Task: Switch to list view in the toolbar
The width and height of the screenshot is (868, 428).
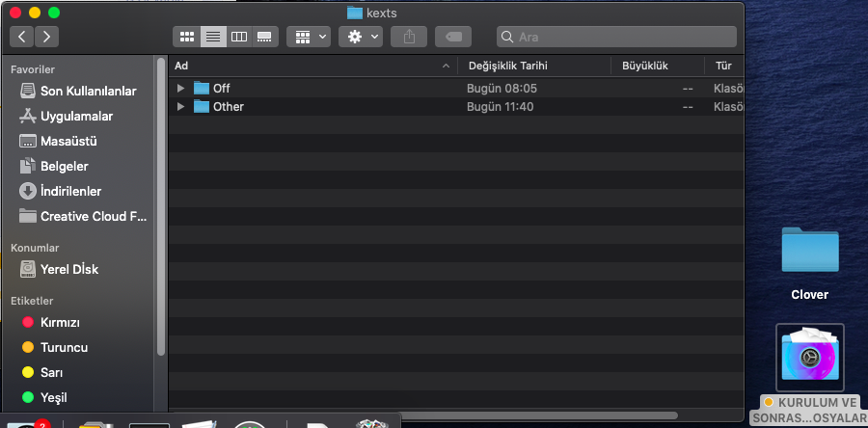Action: tap(213, 37)
